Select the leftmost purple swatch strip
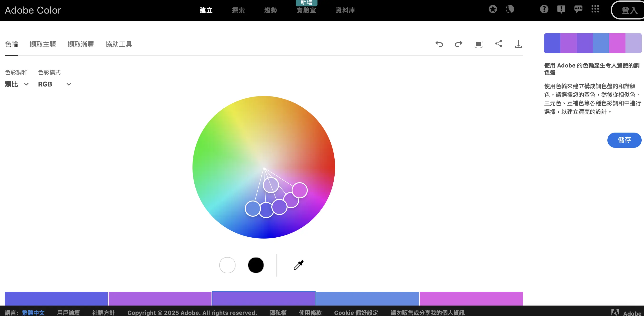The width and height of the screenshot is (644, 316). pyautogui.click(x=56, y=299)
